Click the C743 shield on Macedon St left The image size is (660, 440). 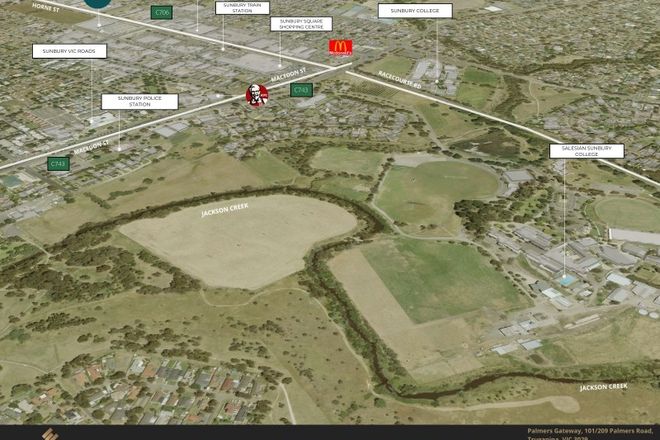(x=59, y=163)
